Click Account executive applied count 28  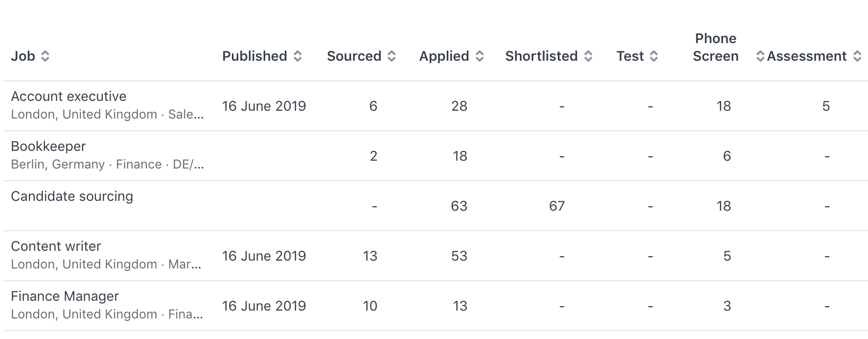[x=459, y=106]
